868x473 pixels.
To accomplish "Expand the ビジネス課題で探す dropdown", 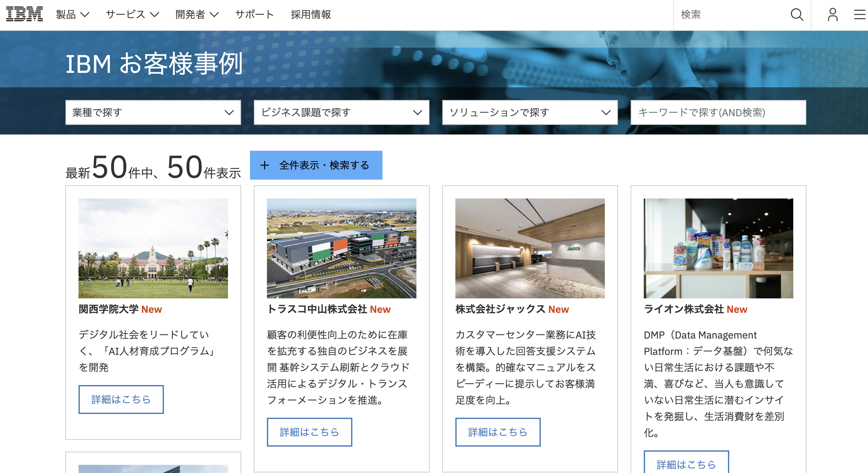I will click(341, 112).
